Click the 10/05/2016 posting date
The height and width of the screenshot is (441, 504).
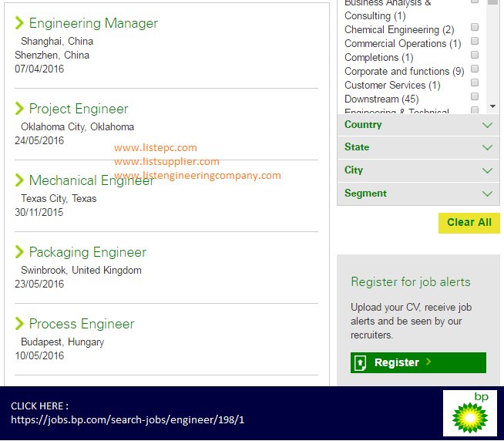click(39, 356)
